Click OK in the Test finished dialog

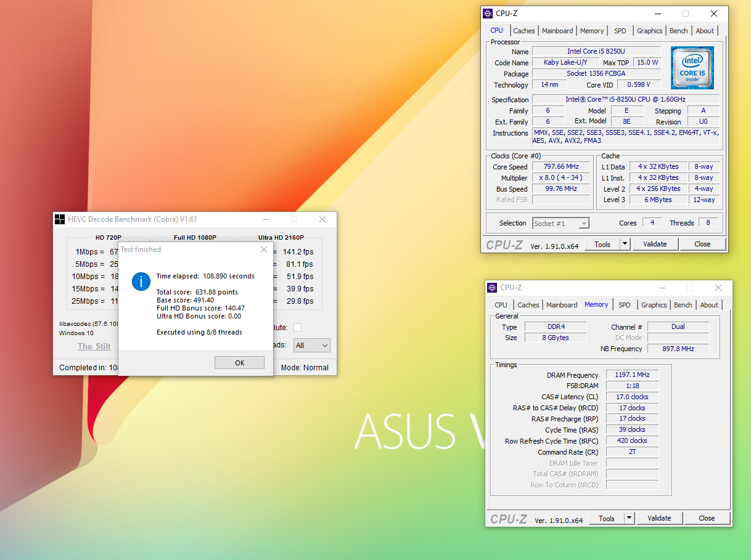pos(239,363)
